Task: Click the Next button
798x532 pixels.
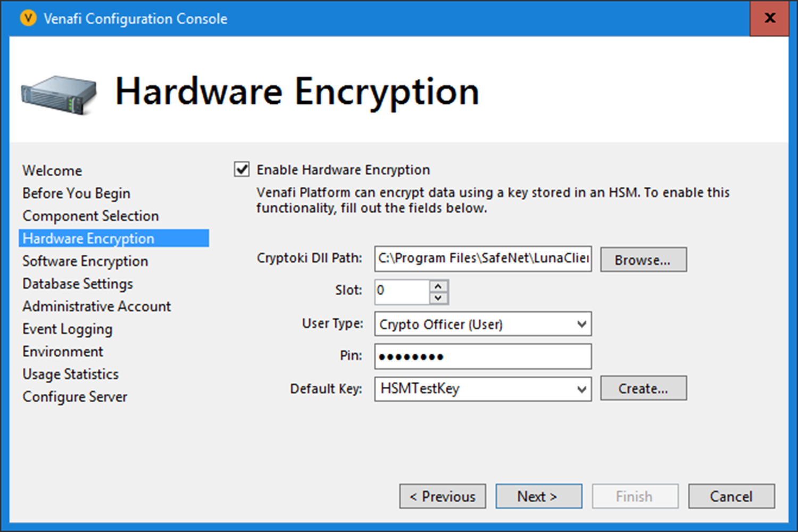Action: (x=538, y=496)
